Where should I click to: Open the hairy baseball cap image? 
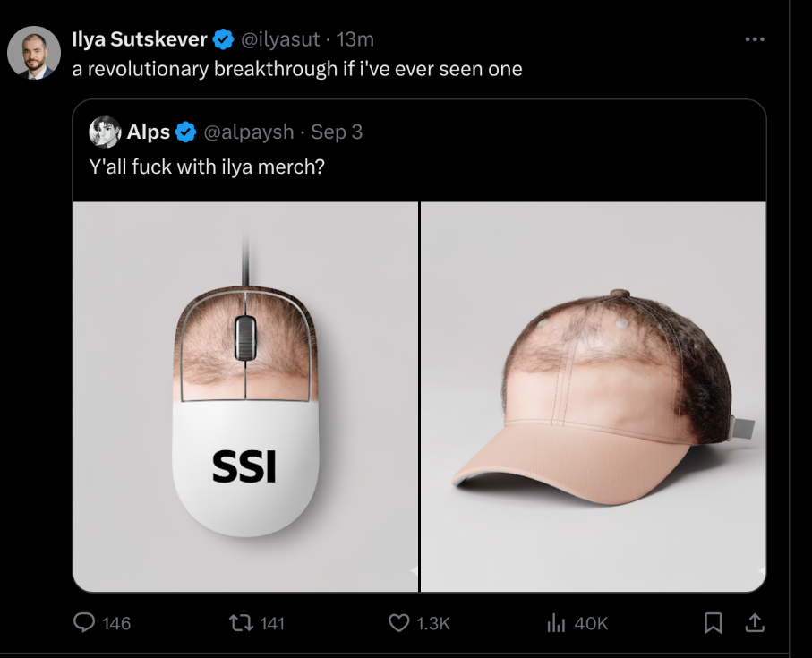(594, 397)
